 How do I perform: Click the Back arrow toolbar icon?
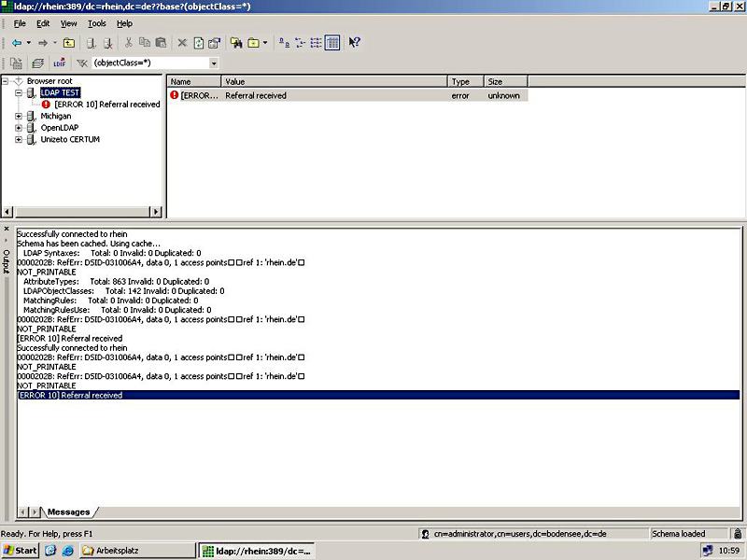click(x=17, y=43)
